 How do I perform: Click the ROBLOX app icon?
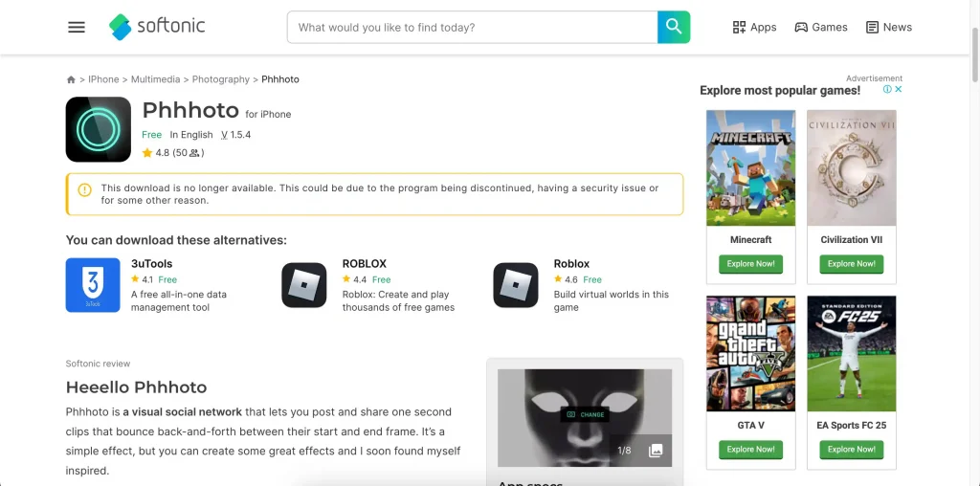point(304,285)
